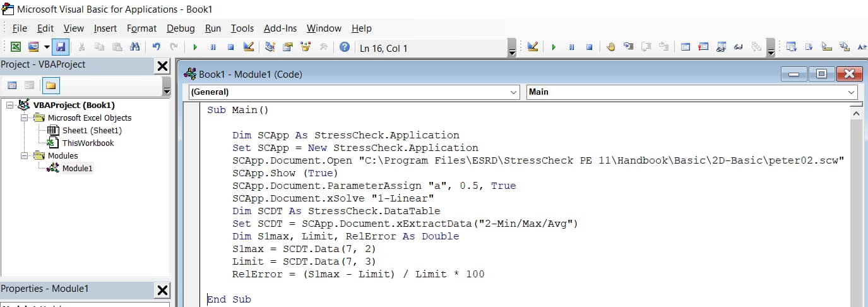868x307 pixels.
Task: Click the View Code button in the Project panel
Action: 12,85
